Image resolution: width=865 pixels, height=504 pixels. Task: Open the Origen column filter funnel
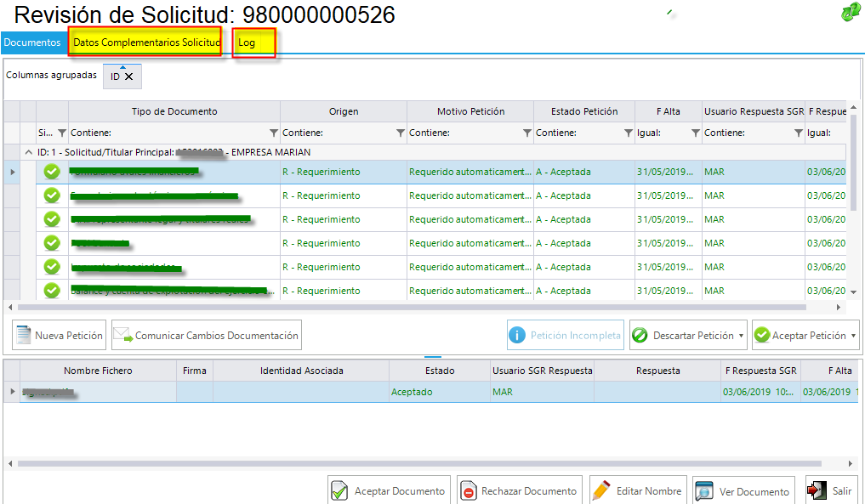tap(401, 133)
